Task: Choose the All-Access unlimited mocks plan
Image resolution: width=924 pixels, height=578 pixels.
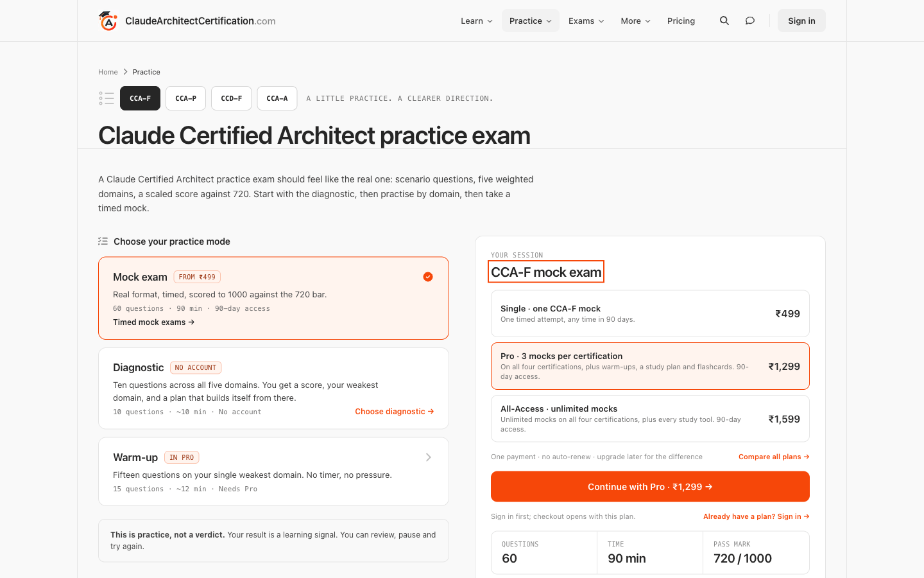Action: tap(650, 419)
